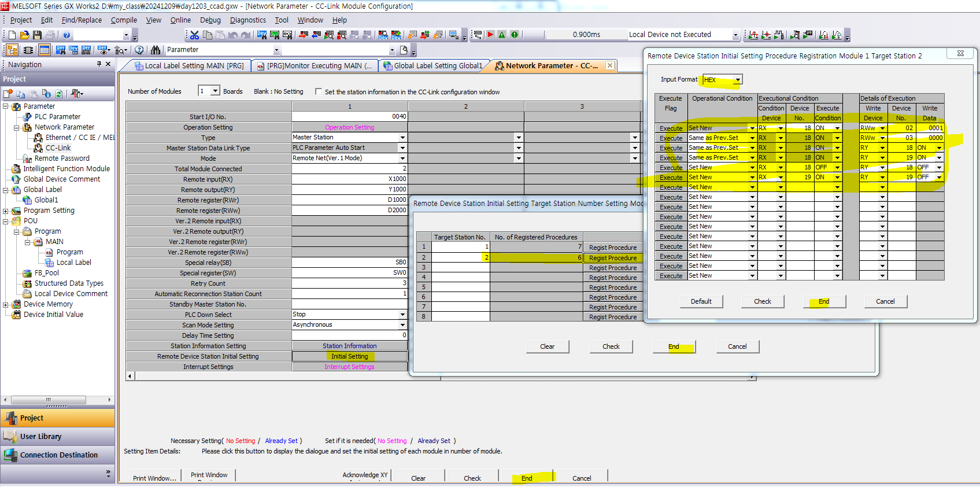Click the Start Monitoring toolbar icon

329,35
